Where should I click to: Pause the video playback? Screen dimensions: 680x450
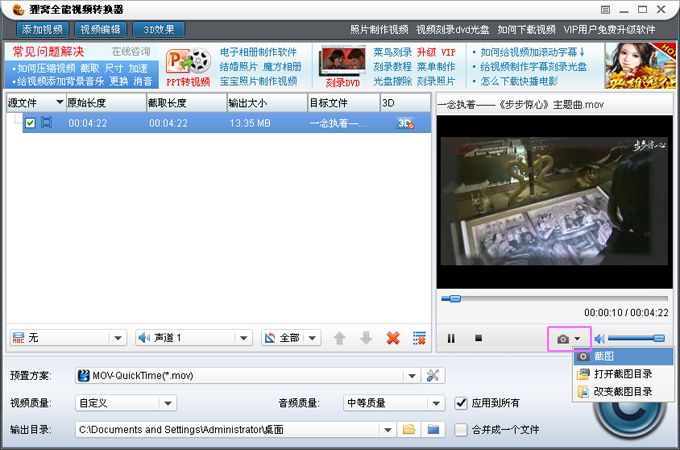(x=451, y=338)
